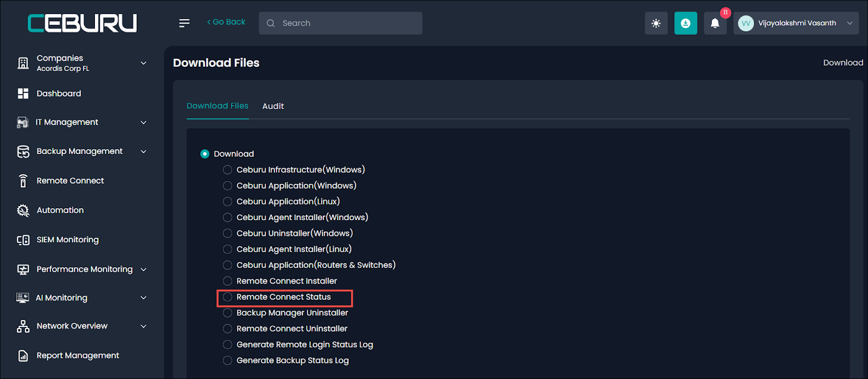Select Ceburu Infrastructure(Windows) radio option

[x=227, y=170]
